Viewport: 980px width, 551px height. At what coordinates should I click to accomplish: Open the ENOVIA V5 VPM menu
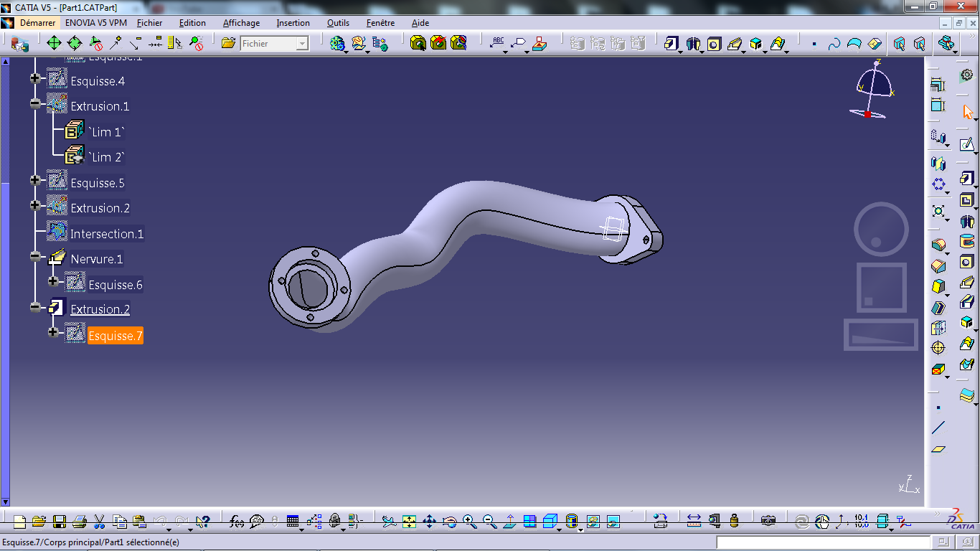(x=96, y=23)
